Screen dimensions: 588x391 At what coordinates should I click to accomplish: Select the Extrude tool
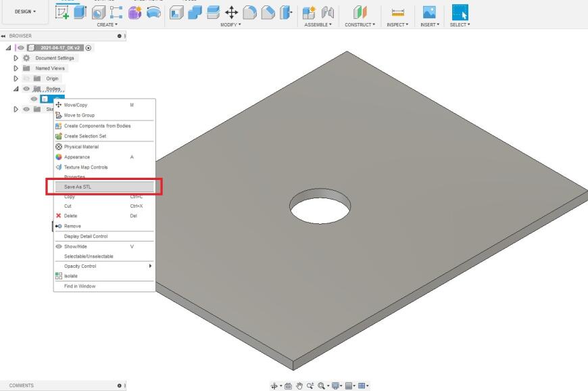click(x=80, y=12)
